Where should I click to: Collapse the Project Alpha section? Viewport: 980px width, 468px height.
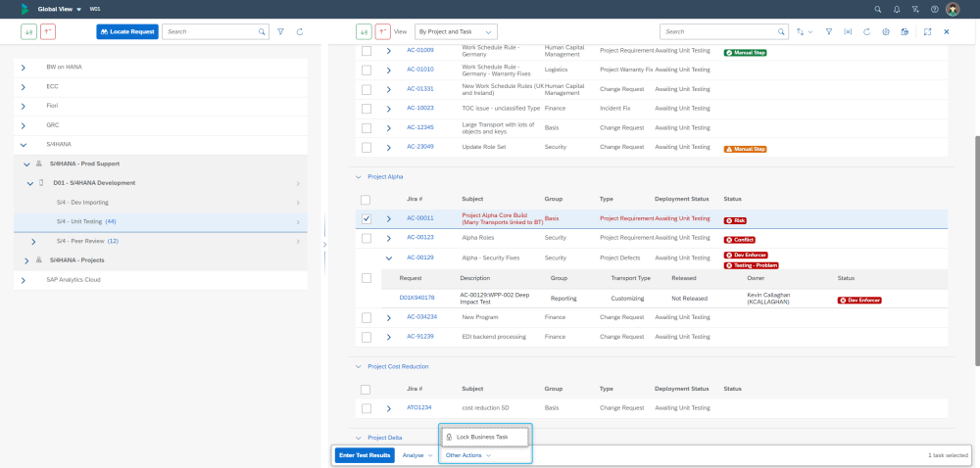pos(358,176)
